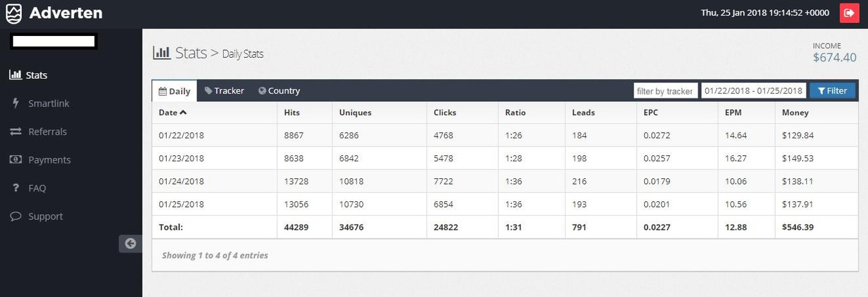
Task: Open the date range picker field
Action: tap(753, 91)
